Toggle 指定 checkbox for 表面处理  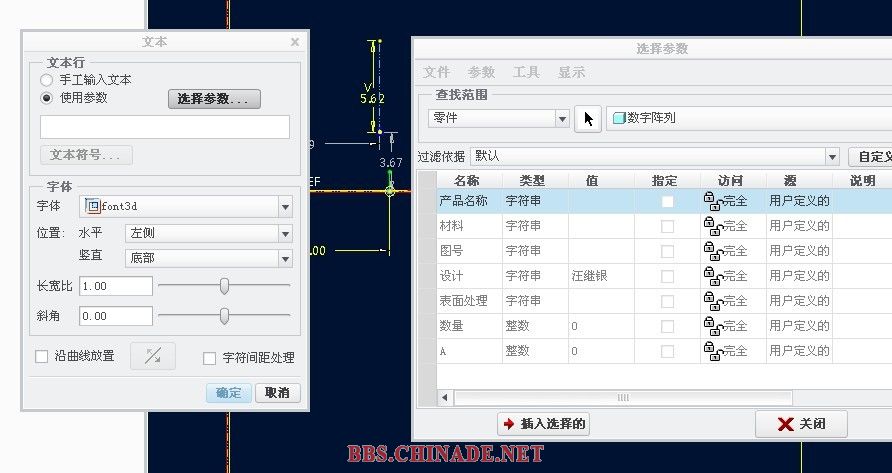[x=667, y=302]
